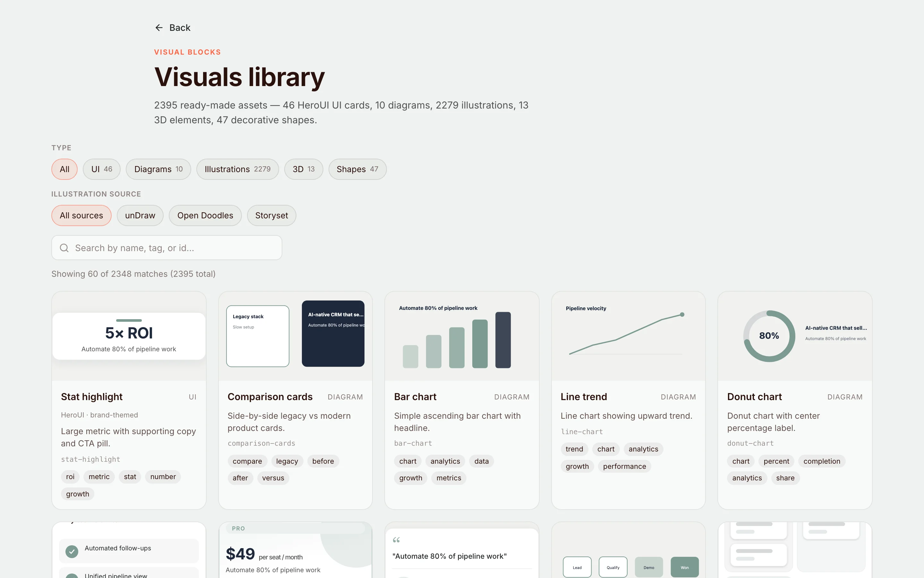Open the $49 pricing card preview
Image resolution: width=924 pixels, height=578 pixels.
pos(295,550)
